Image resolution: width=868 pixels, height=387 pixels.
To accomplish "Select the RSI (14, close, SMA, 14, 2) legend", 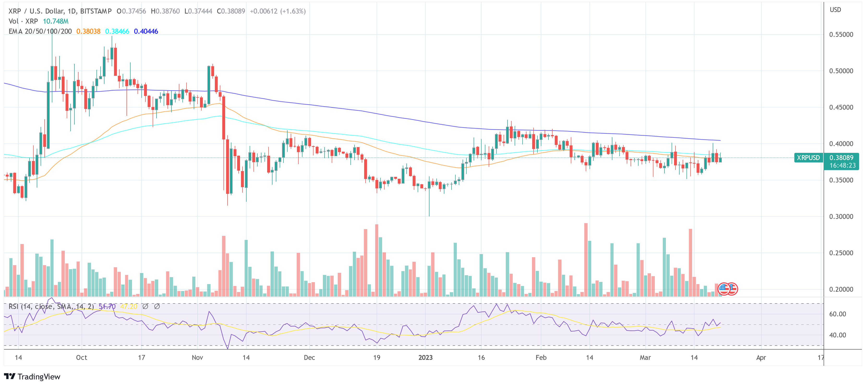I will pos(51,306).
